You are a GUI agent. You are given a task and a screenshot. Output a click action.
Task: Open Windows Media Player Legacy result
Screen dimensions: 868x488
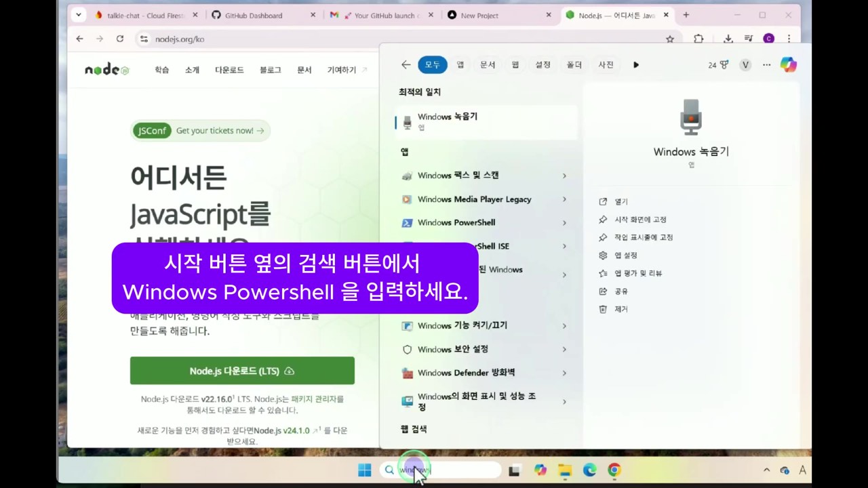476,199
